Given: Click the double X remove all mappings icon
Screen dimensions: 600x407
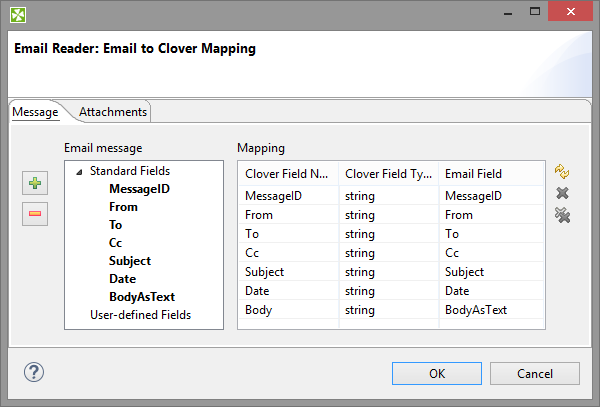Looking at the screenshot, I should (x=563, y=215).
